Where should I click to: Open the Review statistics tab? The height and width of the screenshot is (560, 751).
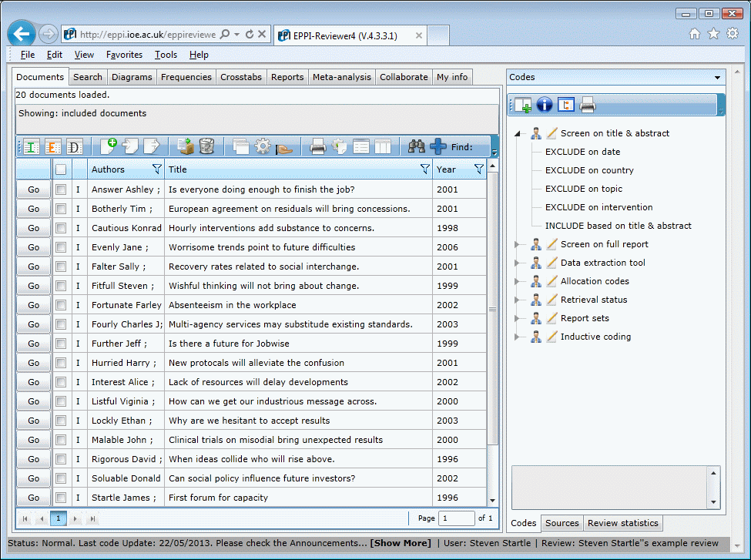(622, 523)
